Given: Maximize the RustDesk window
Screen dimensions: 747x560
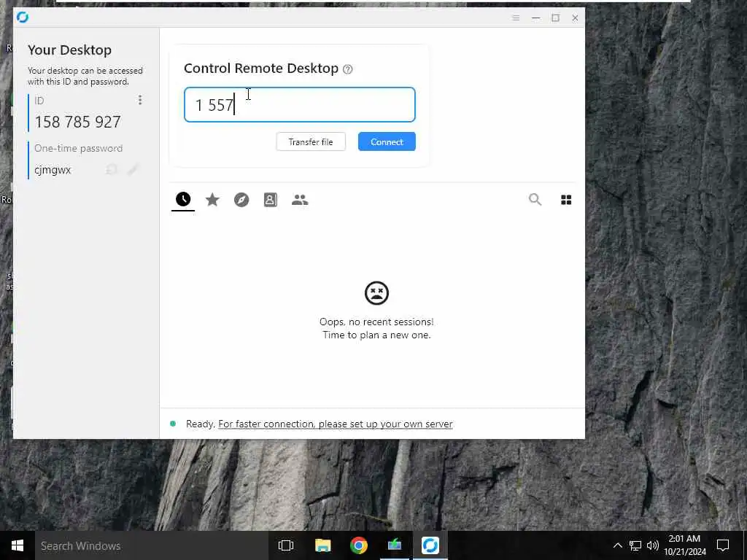Looking at the screenshot, I should pyautogui.click(x=555, y=17).
